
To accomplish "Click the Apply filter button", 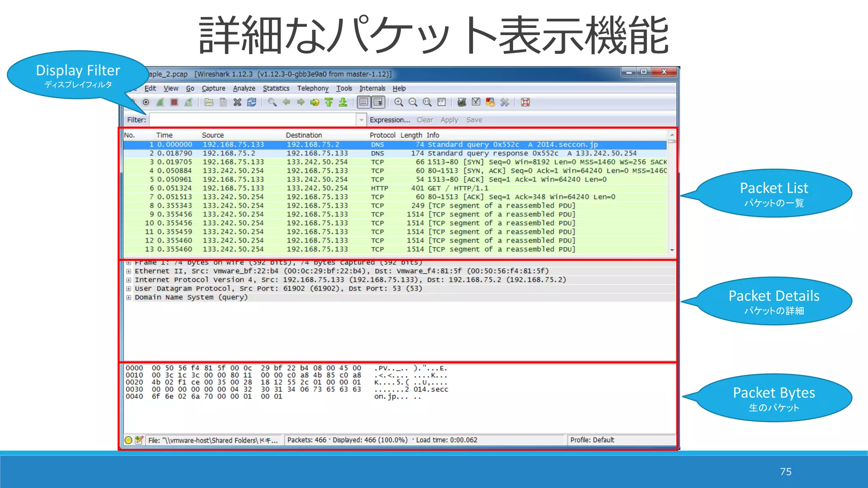I will (449, 120).
